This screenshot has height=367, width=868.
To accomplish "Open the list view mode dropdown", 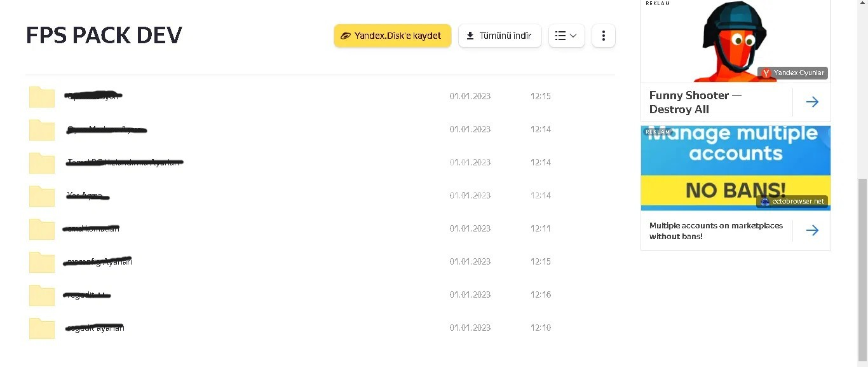I will click(566, 36).
